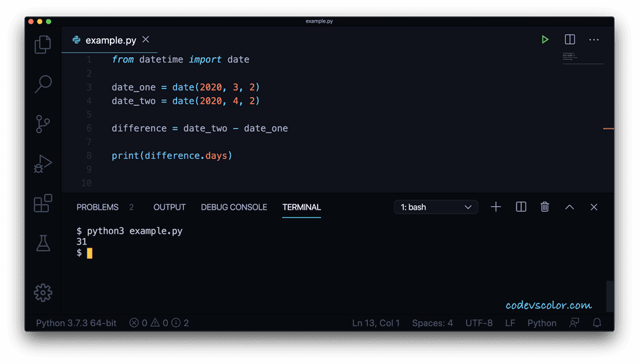Switch to the PROBLEMS tab
Image resolution: width=639 pixels, height=364 pixels.
[x=97, y=207]
